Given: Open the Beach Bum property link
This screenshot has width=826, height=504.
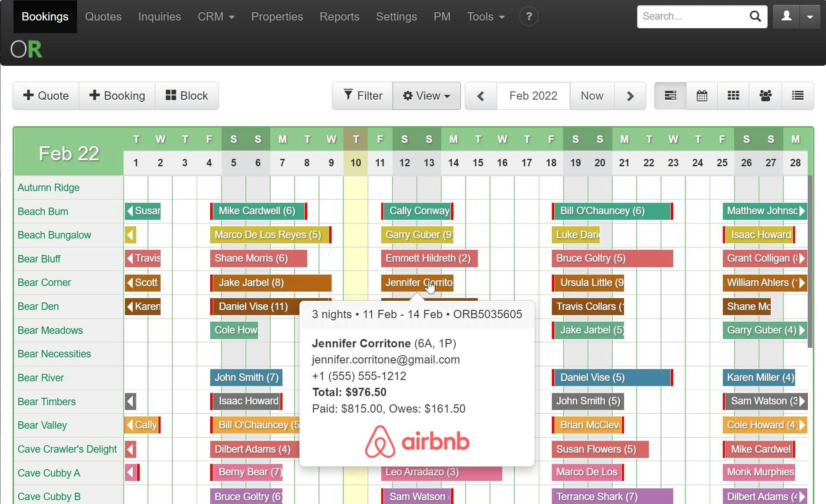Looking at the screenshot, I should (43, 212).
